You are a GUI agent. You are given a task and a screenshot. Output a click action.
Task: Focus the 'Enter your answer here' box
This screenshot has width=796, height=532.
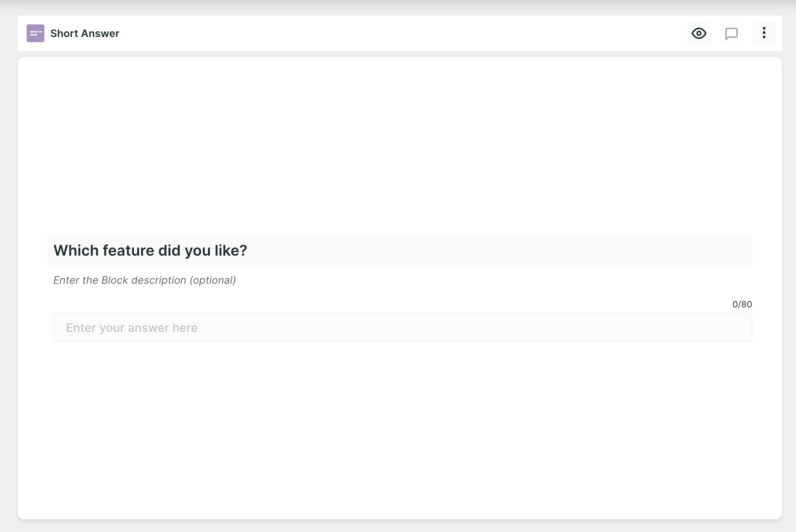[x=403, y=327]
